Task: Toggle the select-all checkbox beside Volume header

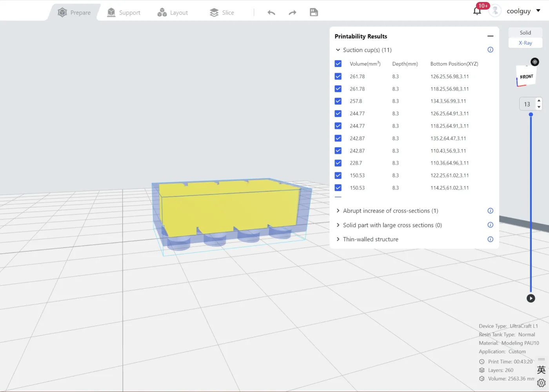Action: coord(338,64)
